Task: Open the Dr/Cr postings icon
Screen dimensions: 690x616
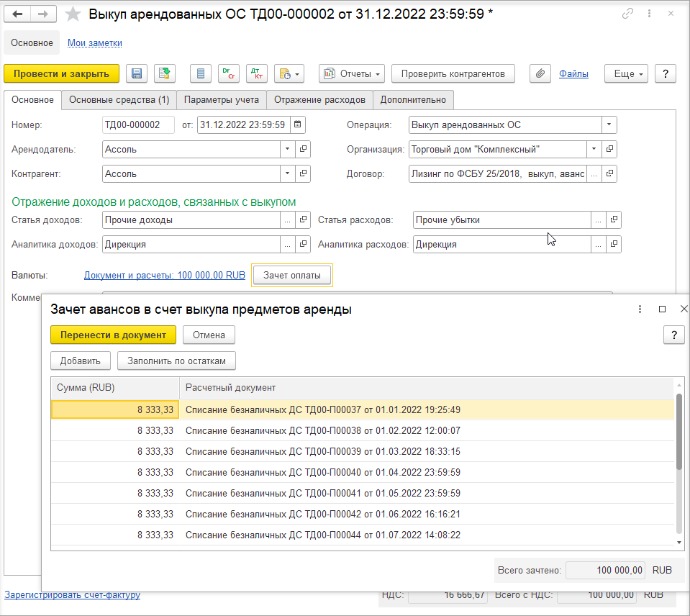Action: pos(228,73)
